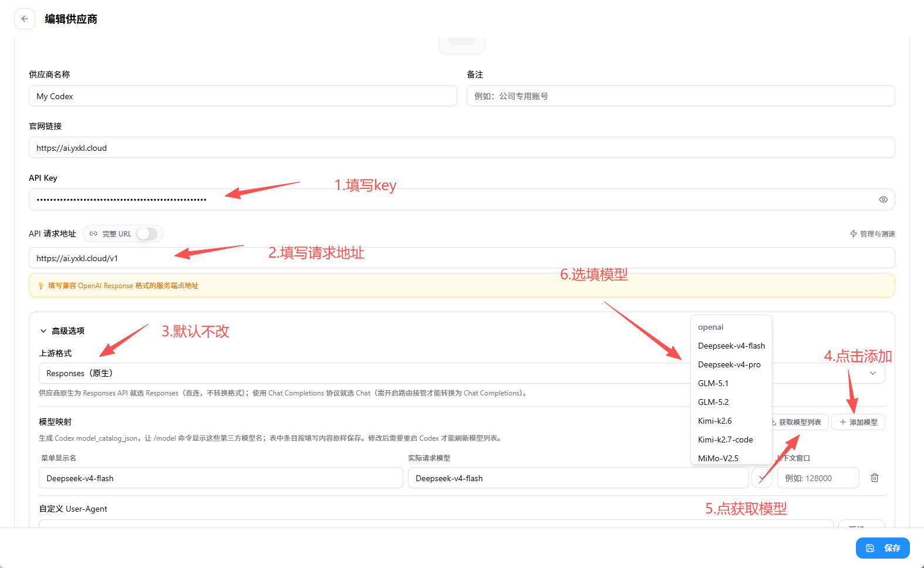This screenshot has width=924, height=568.
Task: Edit the 官网链接 field
Action: (x=461, y=148)
